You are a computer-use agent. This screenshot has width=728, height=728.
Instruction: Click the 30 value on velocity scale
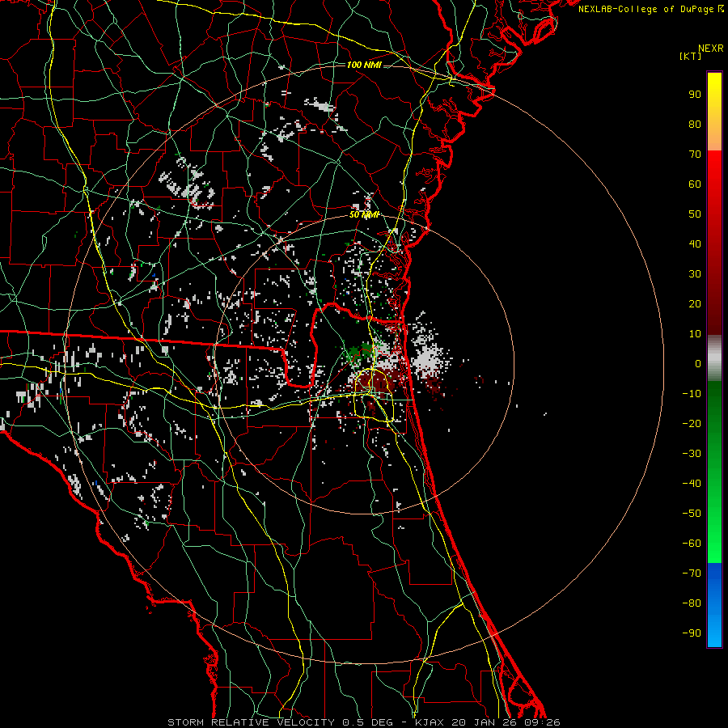[x=695, y=274]
